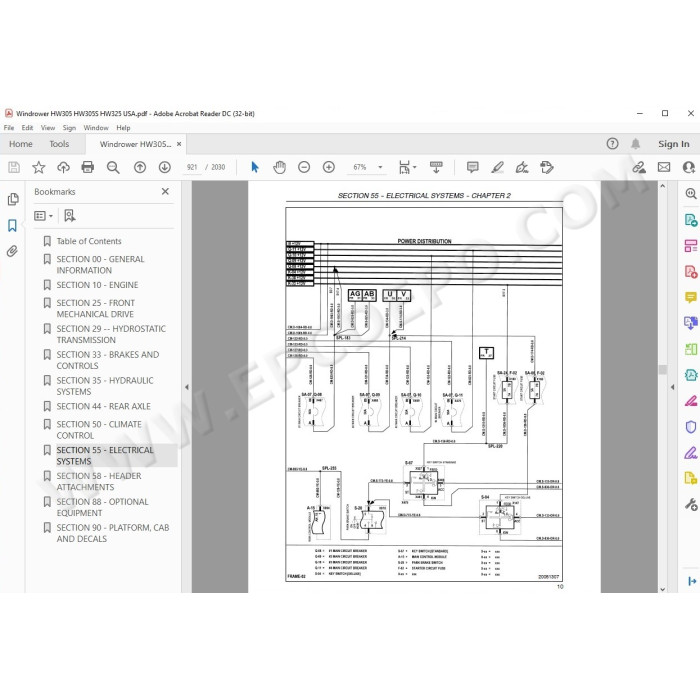Screen dimensions: 700x700
Task: Click the read mode scrolling icon
Action: 436,167
